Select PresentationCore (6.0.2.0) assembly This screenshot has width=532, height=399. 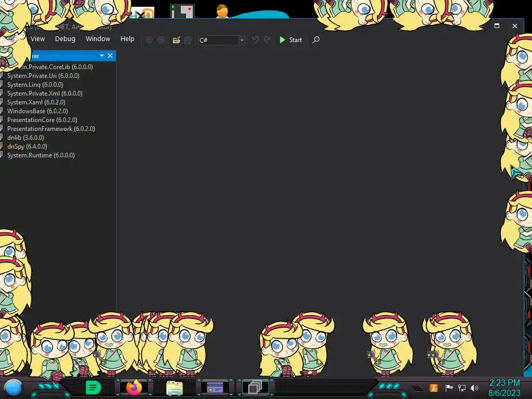pyautogui.click(x=43, y=120)
